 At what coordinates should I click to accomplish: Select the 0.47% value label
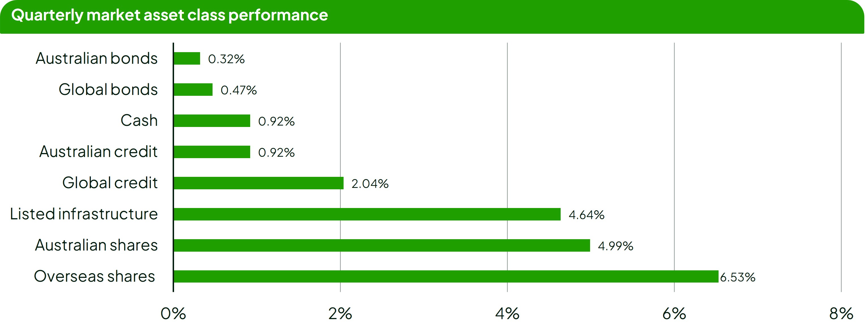click(239, 90)
